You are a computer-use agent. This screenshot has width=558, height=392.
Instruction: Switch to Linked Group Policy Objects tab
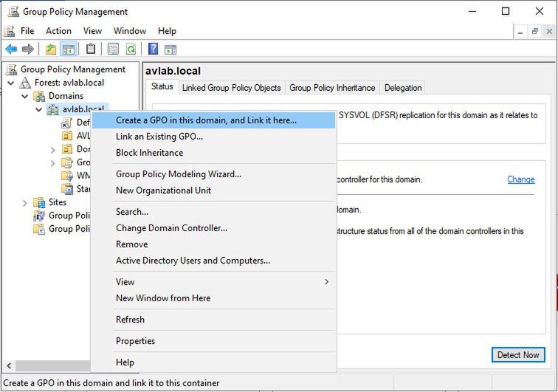(x=231, y=88)
